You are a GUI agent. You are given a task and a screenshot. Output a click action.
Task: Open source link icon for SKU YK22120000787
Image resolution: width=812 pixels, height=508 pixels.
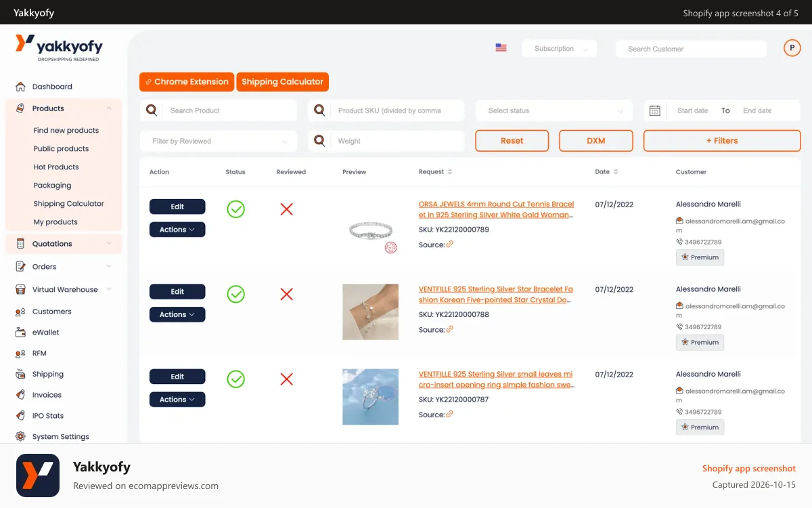pyautogui.click(x=449, y=414)
